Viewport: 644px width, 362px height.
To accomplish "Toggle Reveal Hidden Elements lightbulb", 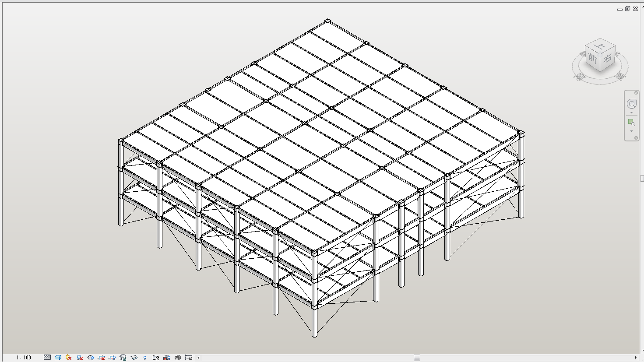I will [145, 358].
